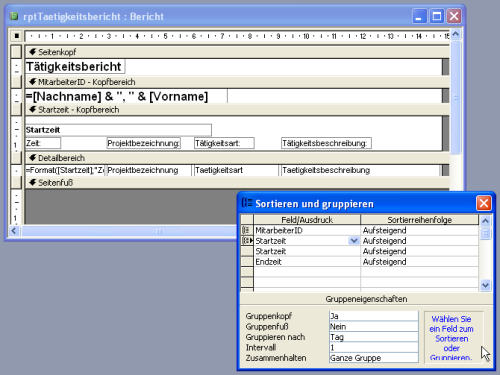Select the Projektbezeichnung field in Detailbereich
Image resolution: width=500 pixels, height=375 pixels.
149,170
